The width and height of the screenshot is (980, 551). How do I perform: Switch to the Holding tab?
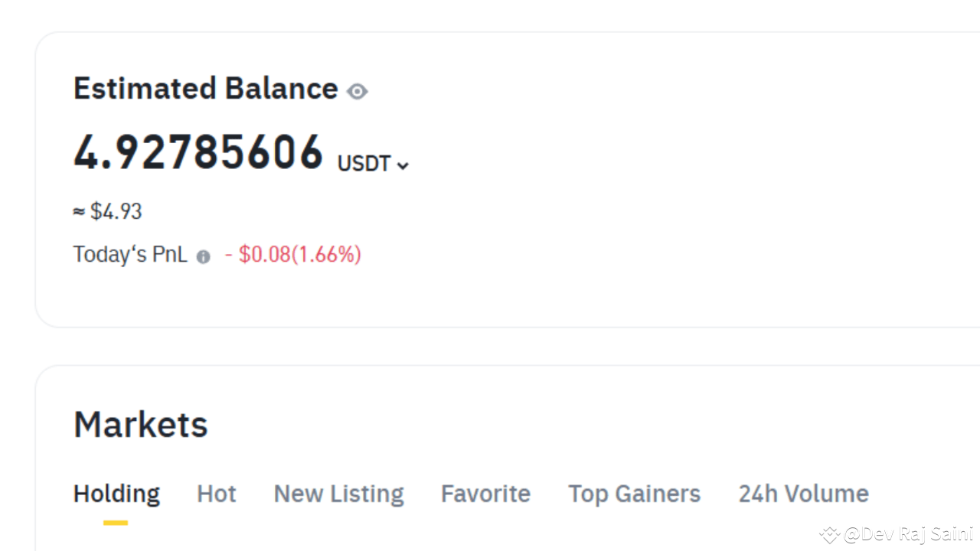(116, 494)
